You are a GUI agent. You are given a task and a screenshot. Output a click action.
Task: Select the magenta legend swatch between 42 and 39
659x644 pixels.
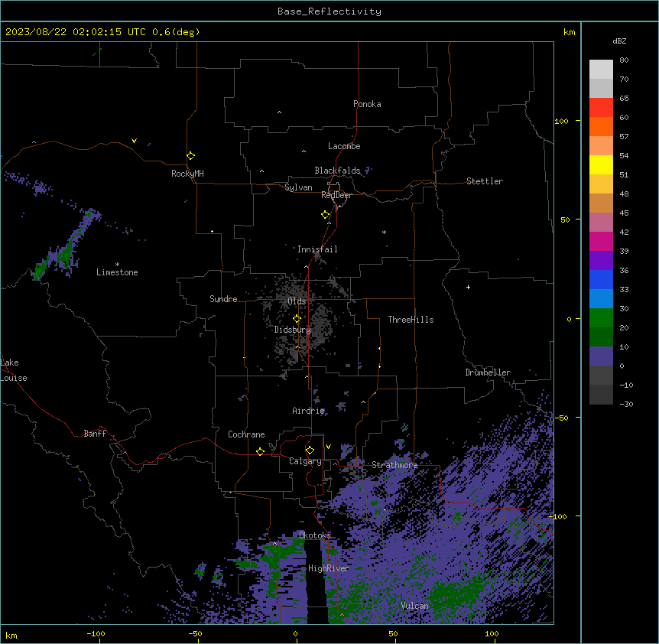point(601,241)
